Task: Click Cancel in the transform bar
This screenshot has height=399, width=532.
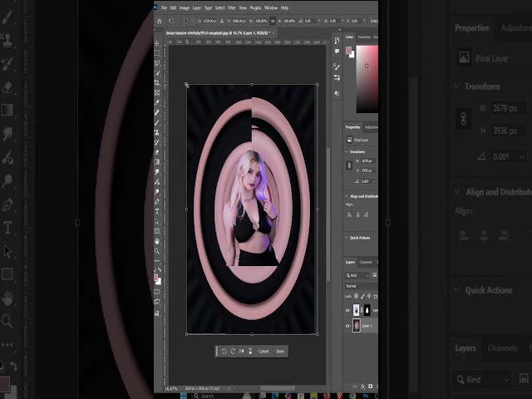Action: 264,351
